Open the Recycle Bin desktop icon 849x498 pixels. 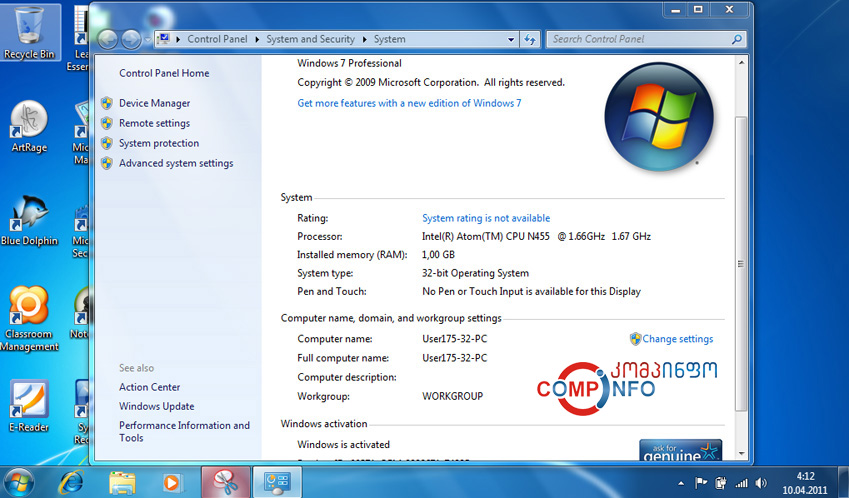[29, 31]
